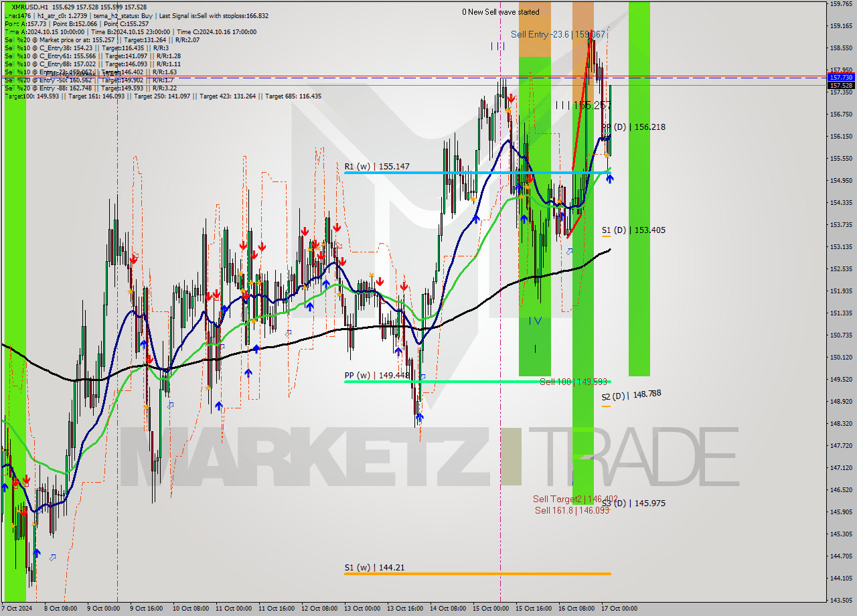Screen dimensions: 857x616
Task: Click the 'R1 (w) | 155.147' label
Action: point(377,166)
